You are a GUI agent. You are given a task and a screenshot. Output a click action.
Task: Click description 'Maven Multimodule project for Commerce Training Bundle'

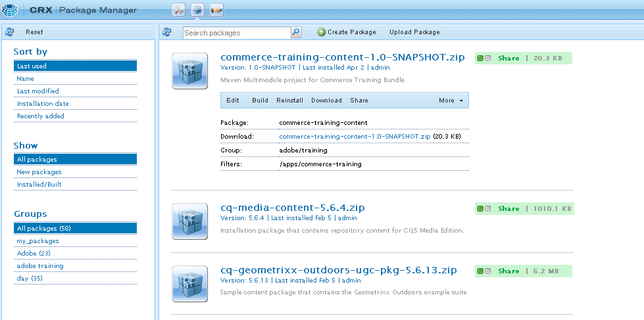point(313,80)
